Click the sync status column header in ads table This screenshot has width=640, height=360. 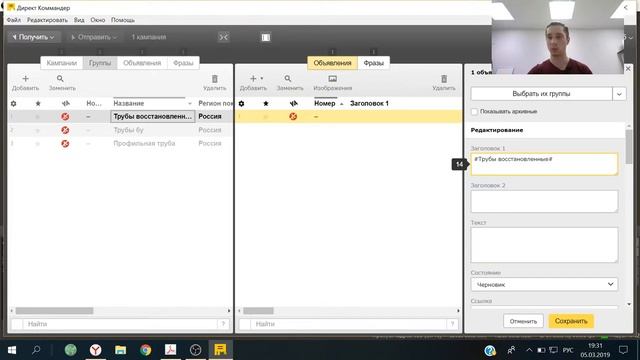pyautogui.click(x=293, y=104)
